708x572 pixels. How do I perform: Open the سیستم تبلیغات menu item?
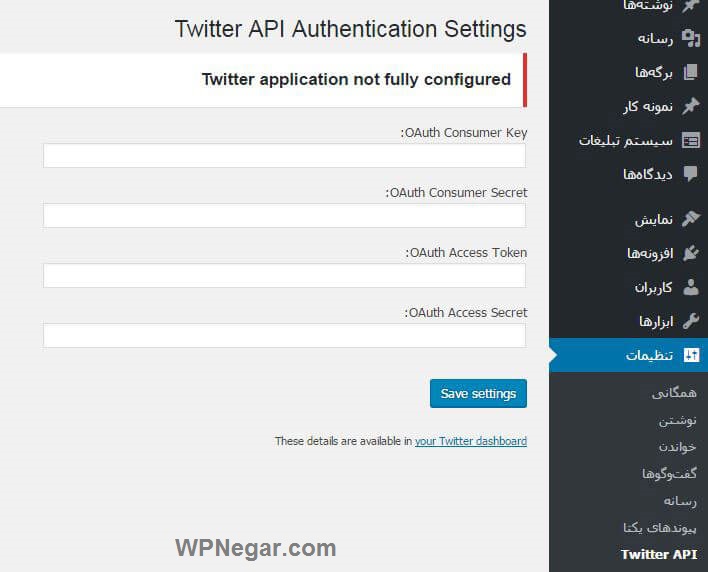point(626,140)
